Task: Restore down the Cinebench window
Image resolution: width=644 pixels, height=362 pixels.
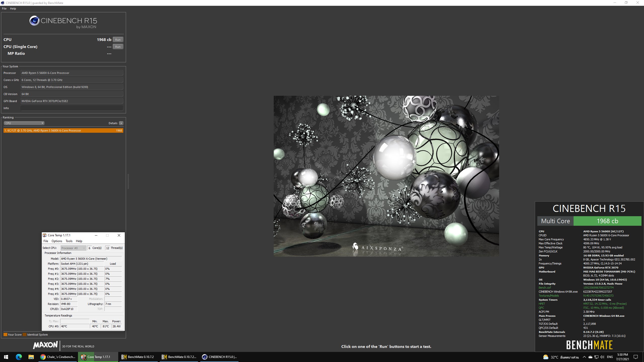Action: [x=626, y=3]
